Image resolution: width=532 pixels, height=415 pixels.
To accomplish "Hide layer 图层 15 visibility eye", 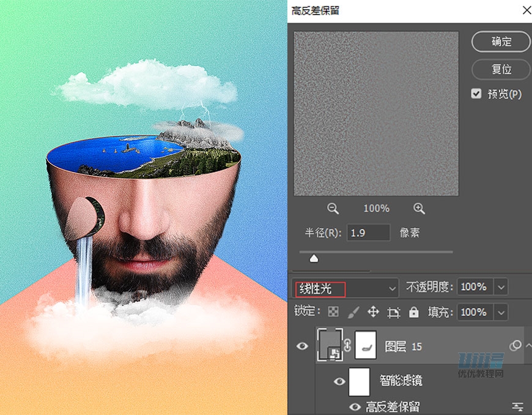I will (302, 346).
